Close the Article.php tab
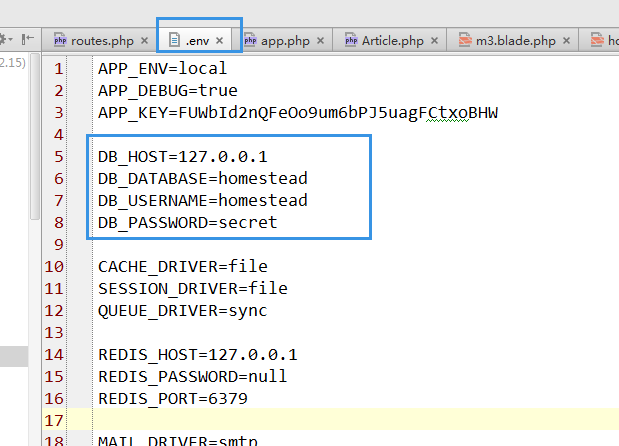 pyautogui.click(x=435, y=41)
